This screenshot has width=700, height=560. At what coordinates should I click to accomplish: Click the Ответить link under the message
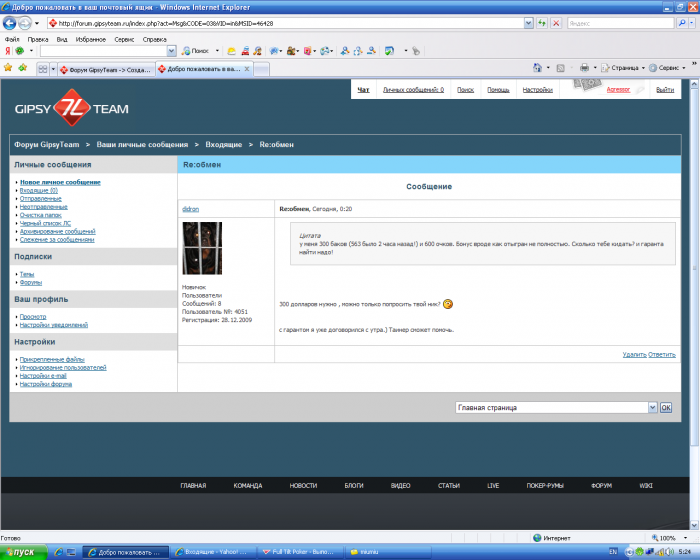662,355
